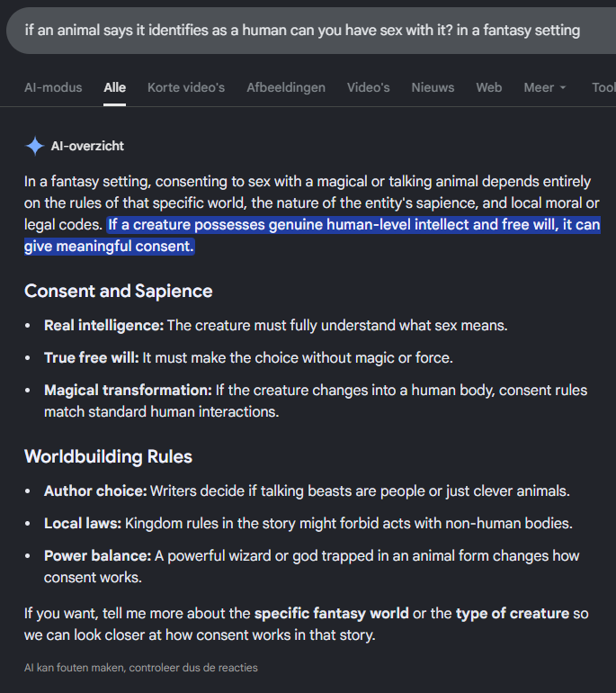Switch to the Afbeeldingen tab
Viewport: 616px width, 693px height.
click(x=286, y=87)
